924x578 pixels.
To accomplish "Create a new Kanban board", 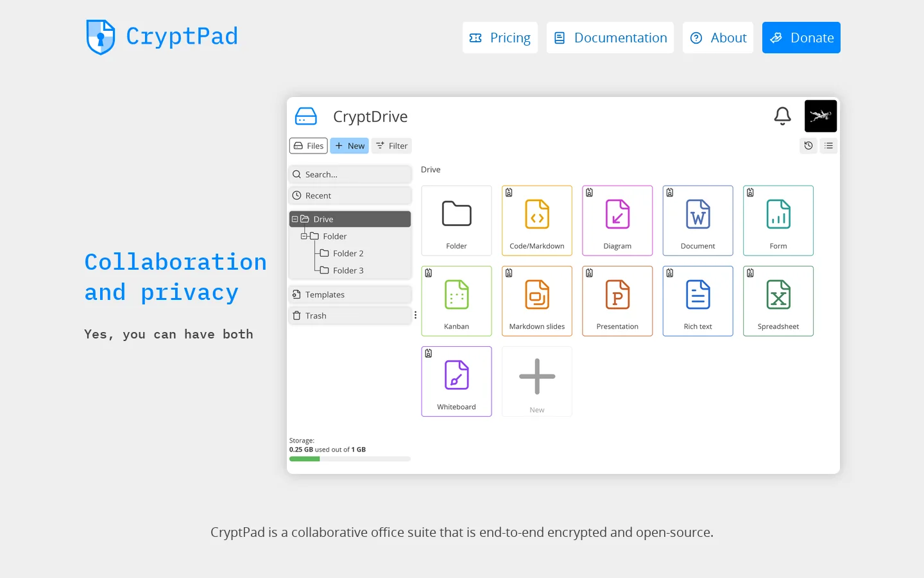I will 457,301.
